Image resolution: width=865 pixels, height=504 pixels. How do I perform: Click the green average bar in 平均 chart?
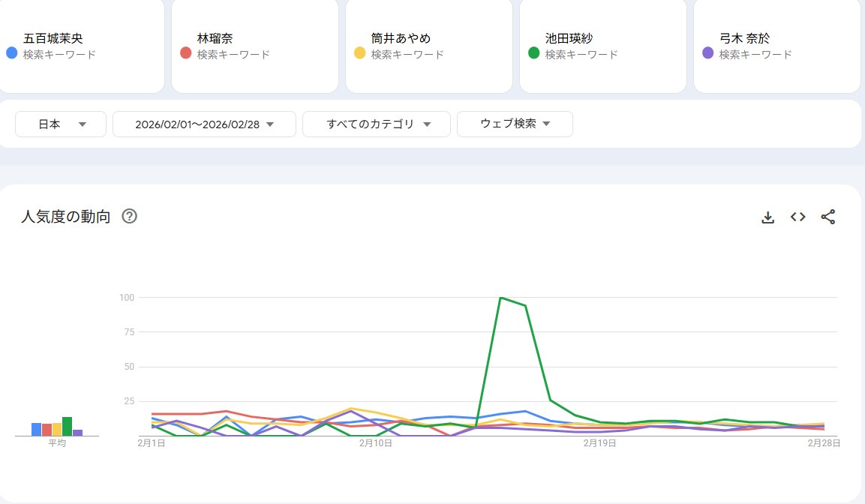pos(67,427)
